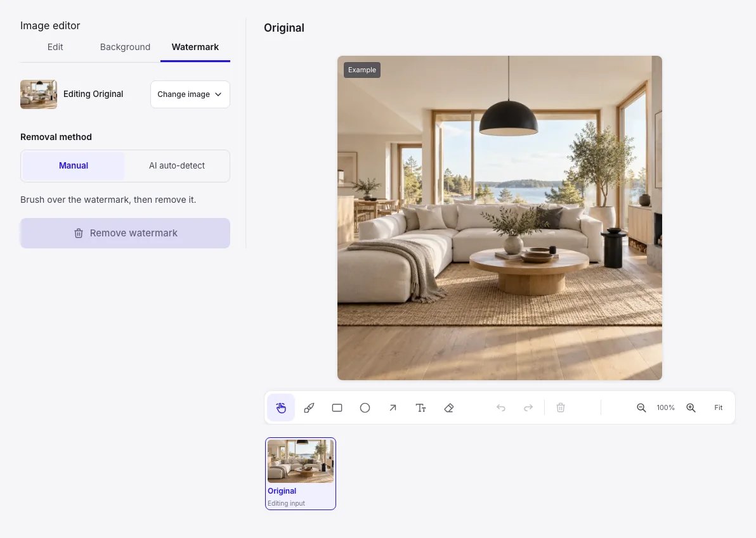Click the Example badge on image

pos(362,70)
